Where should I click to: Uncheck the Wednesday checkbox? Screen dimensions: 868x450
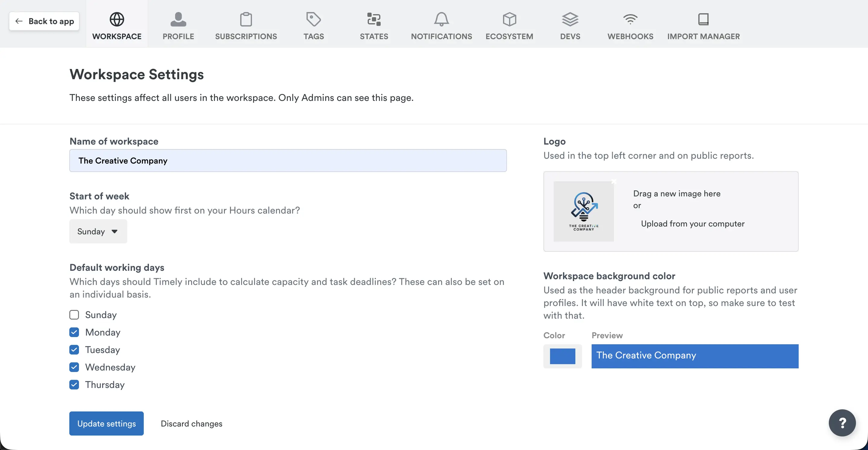74,367
